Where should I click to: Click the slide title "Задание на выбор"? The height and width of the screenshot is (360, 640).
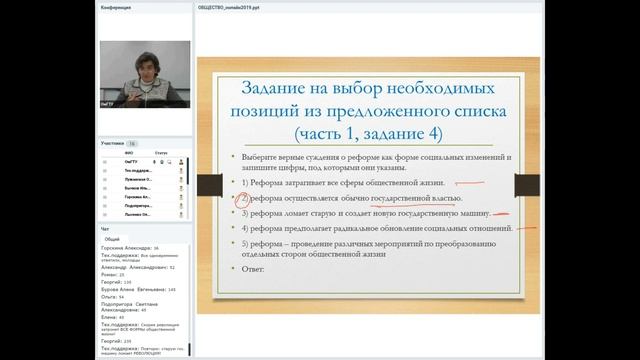click(368, 111)
